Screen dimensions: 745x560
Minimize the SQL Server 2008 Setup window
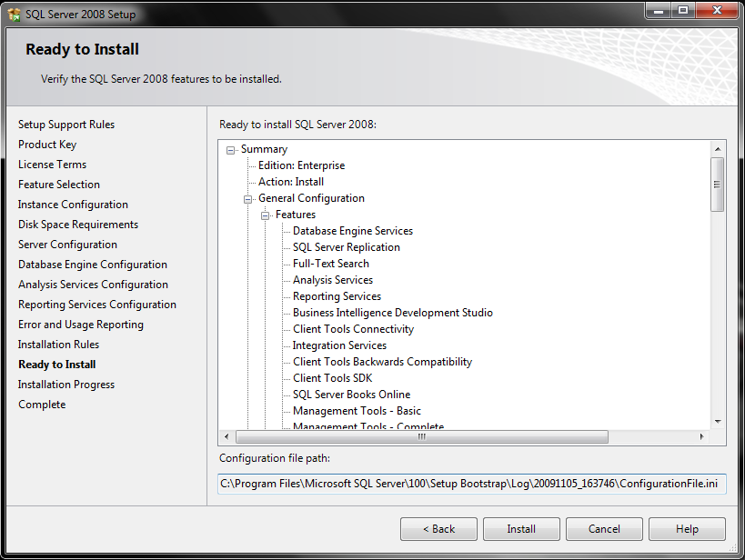[658, 10]
